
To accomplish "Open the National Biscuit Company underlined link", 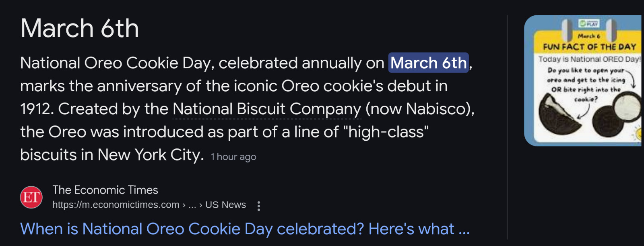I will (x=267, y=109).
